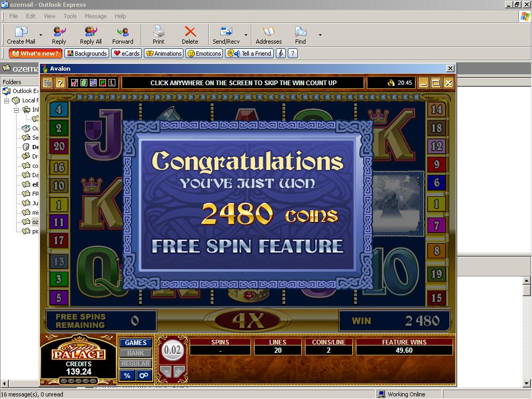
Task: Open the gears options button in the slot game
Action: [143, 375]
